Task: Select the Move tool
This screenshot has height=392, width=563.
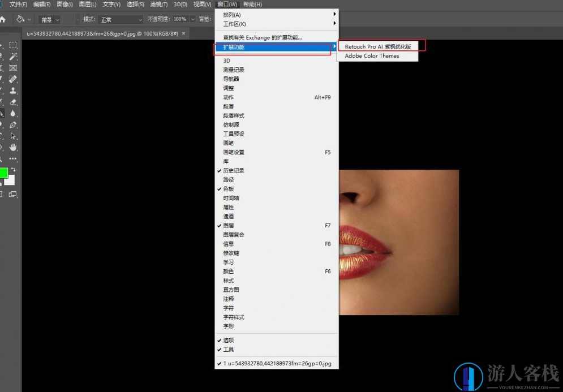Action: click(x=3, y=45)
